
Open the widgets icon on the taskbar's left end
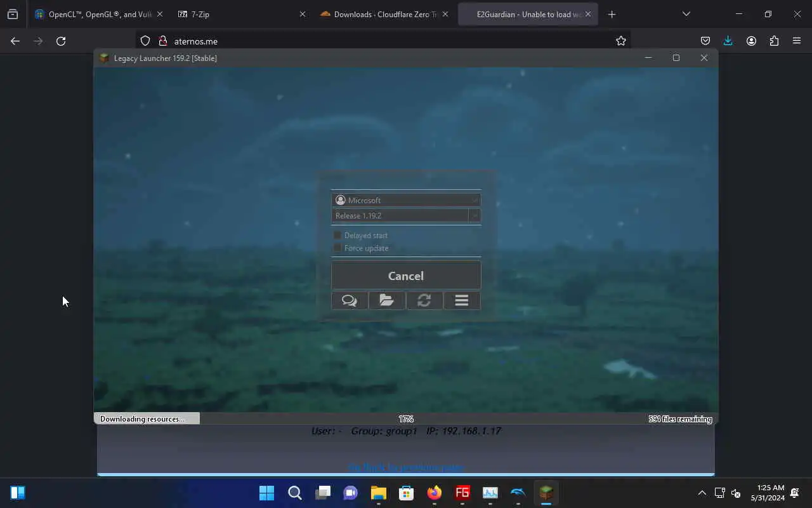tap(18, 493)
